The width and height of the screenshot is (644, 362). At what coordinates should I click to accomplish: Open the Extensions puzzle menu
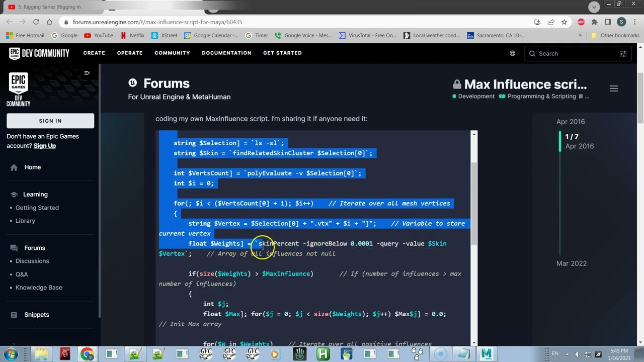[594, 22]
